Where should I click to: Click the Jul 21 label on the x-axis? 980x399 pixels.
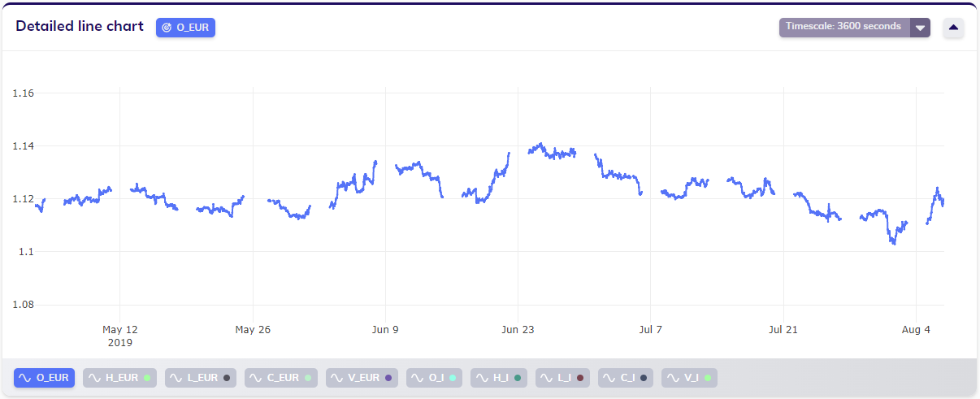[x=783, y=330]
